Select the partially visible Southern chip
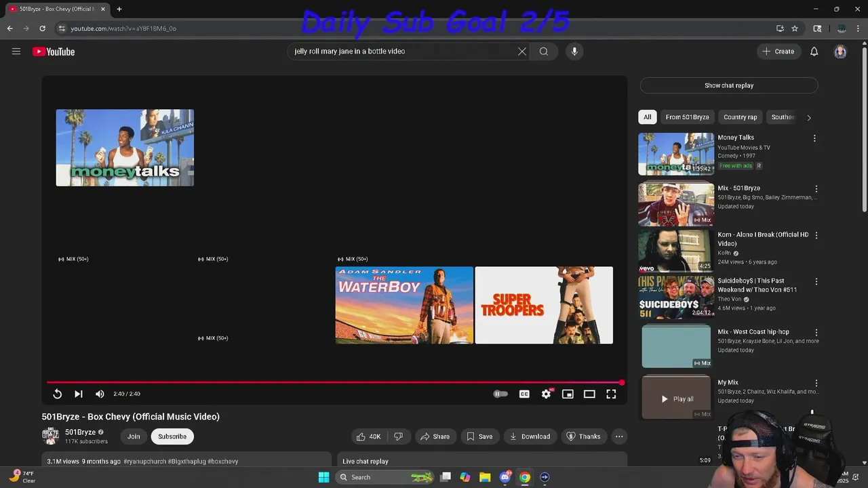The image size is (868, 488). point(782,117)
